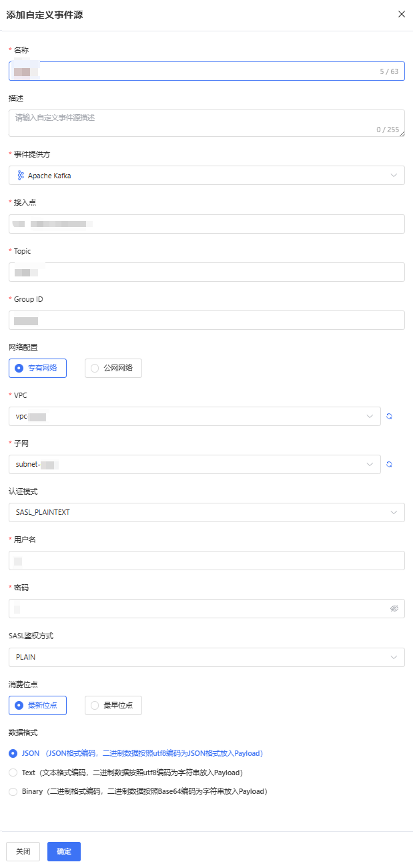Close the add custom event source dialog

(401, 14)
